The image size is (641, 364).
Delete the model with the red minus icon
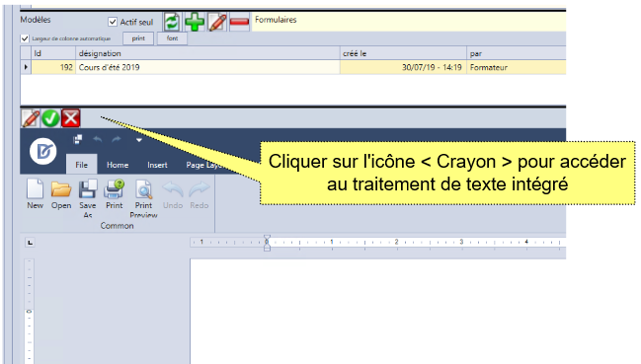[x=239, y=22]
